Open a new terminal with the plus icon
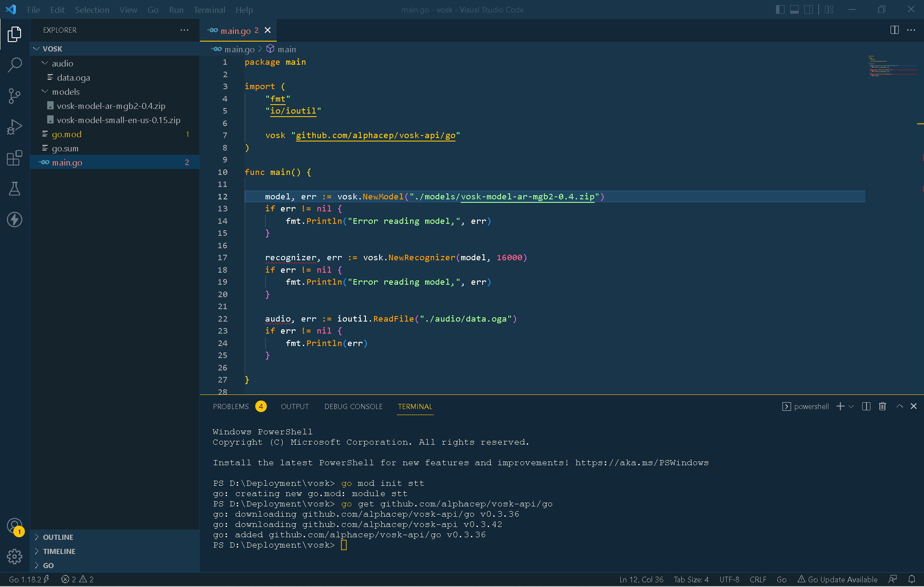924x587 pixels. tap(839, 406)
